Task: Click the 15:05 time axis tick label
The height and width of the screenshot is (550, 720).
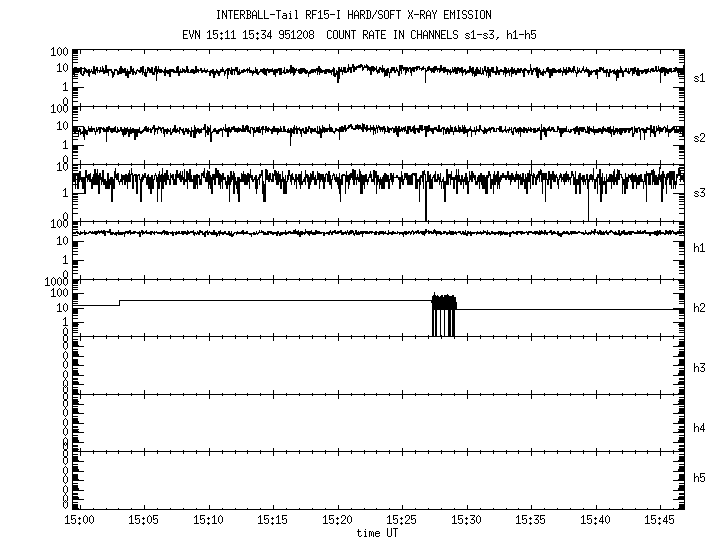Action: coord(144,520)
